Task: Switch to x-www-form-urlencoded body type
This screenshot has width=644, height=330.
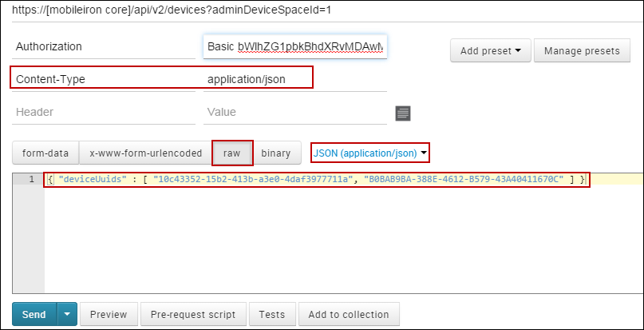Action: point(145,153)
